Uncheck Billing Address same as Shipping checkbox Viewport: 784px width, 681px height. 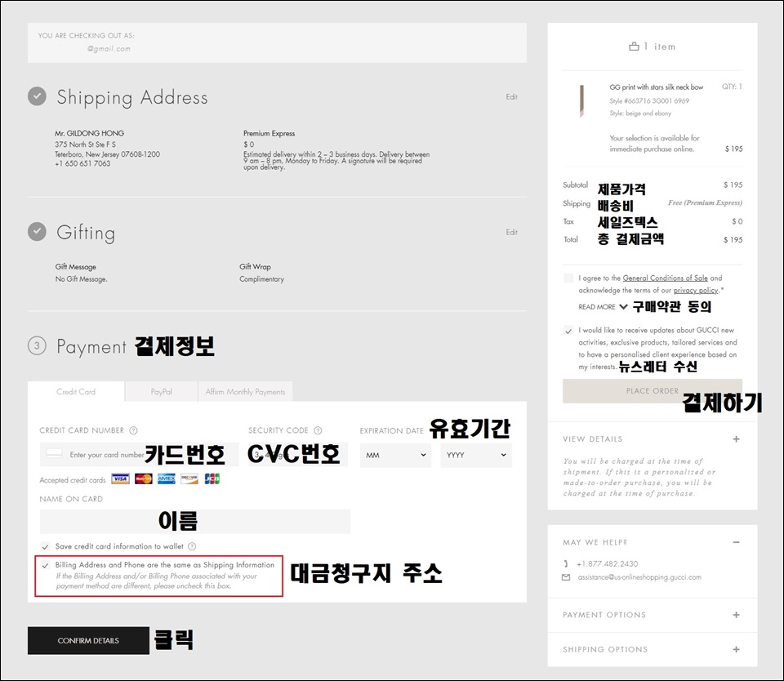click(46, 565)
